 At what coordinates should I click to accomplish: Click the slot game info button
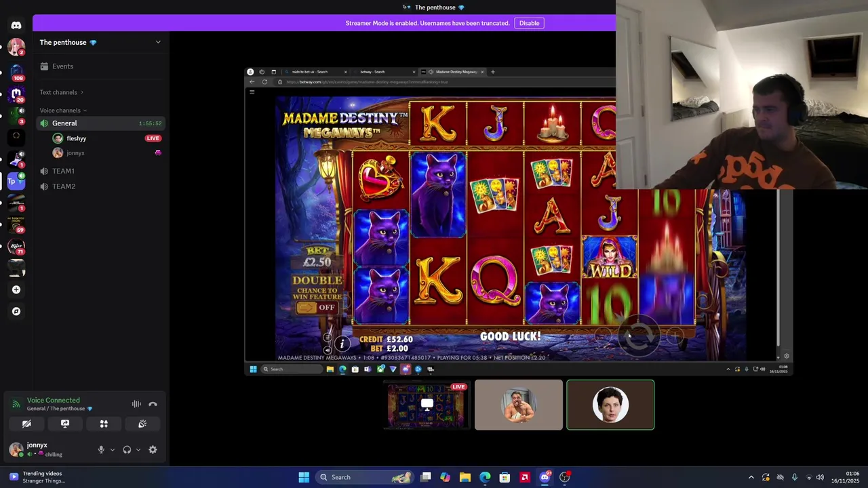pyautogui.click(x=342, y=344)
